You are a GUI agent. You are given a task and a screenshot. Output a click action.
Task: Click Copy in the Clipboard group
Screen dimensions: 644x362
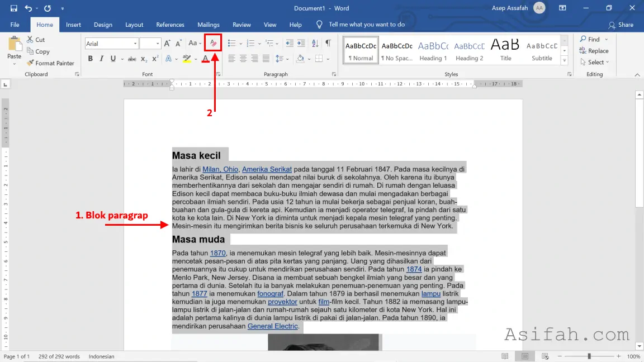tap(38, 51)
